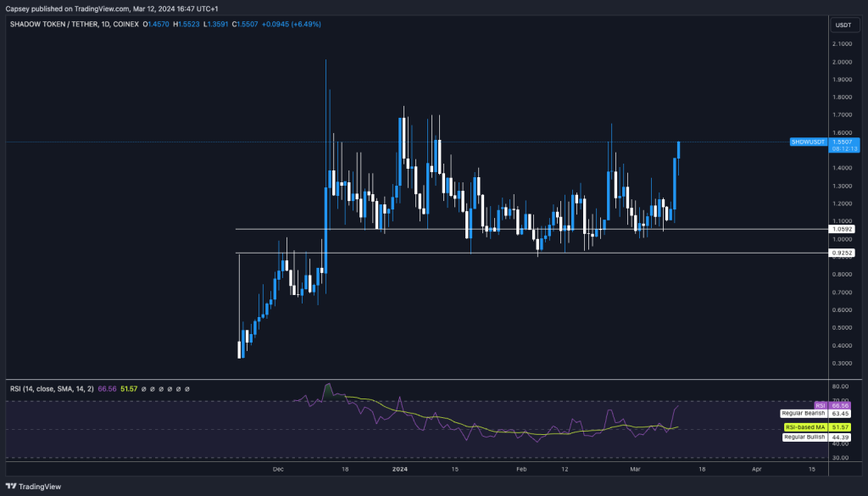Select the SHDWUSDT symbol price label
This screenshot has height=496, width=868.
point(805,142)
